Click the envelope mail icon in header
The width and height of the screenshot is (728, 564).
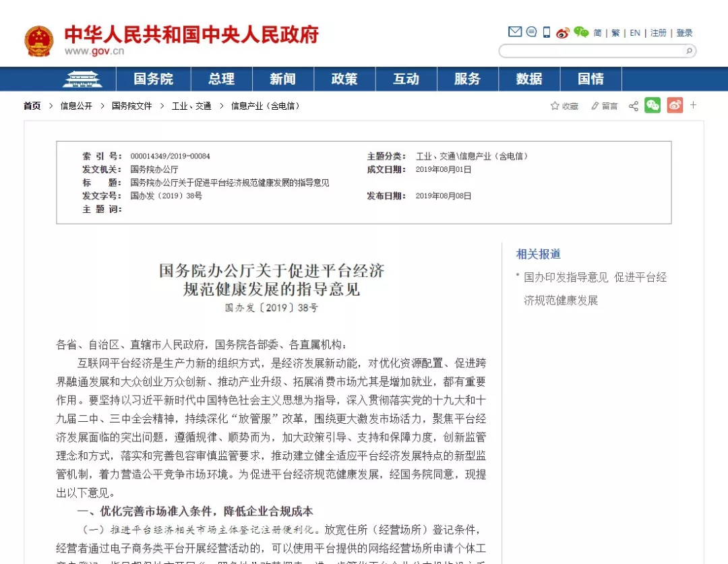[x=514, y=32]
